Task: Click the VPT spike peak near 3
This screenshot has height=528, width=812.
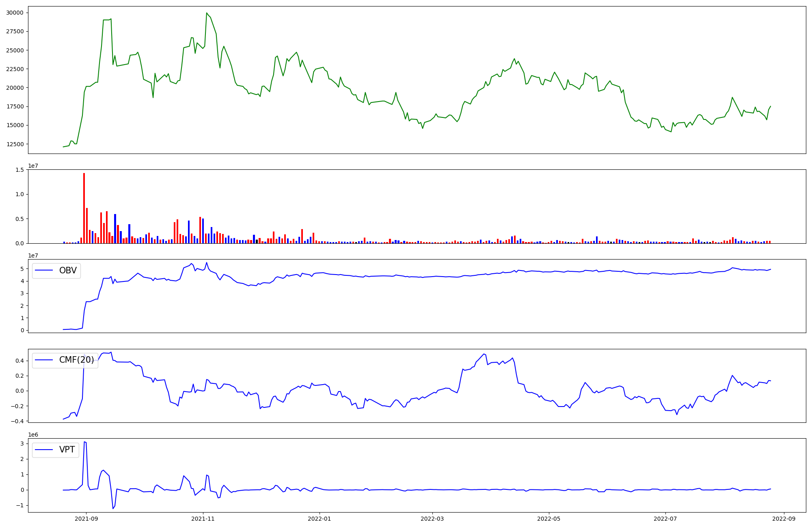Action: click(x=84, y=442)
